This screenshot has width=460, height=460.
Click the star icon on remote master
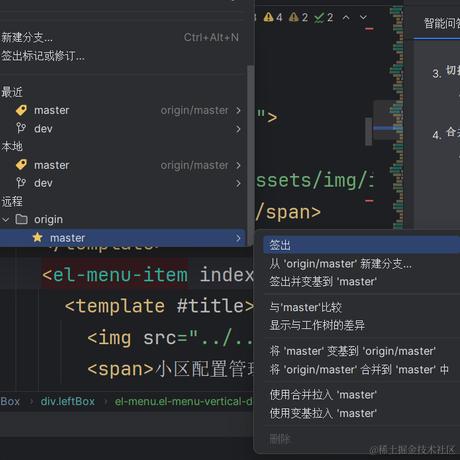(38, 238)
